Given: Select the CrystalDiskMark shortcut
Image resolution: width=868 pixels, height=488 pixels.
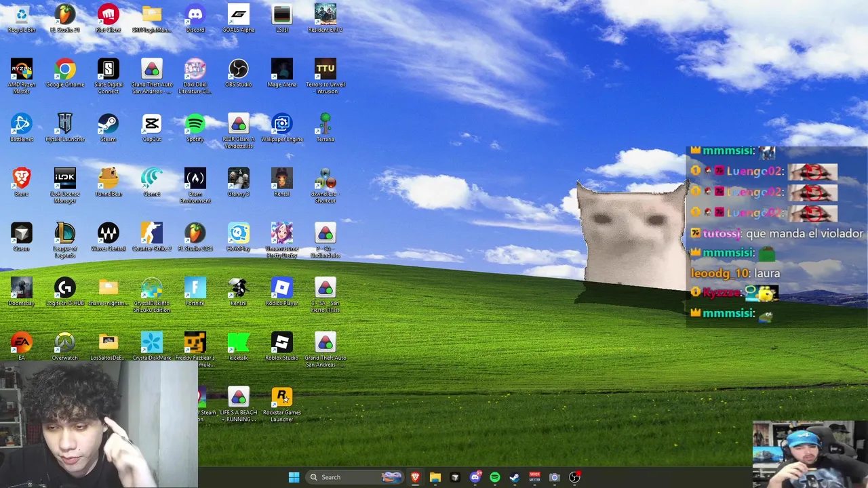Looking at the screenshot, I should point(152,347).
